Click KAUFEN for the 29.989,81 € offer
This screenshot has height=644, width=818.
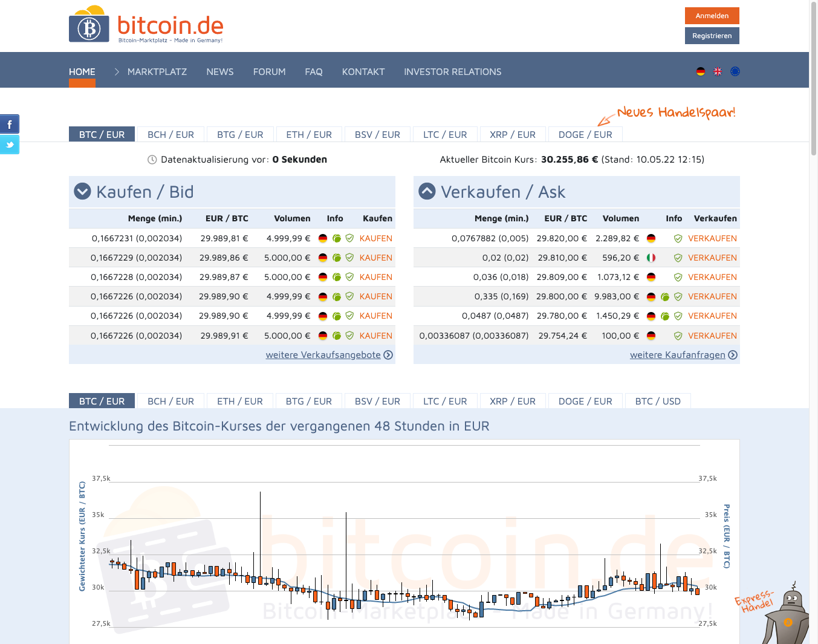[x=375, y=238]
